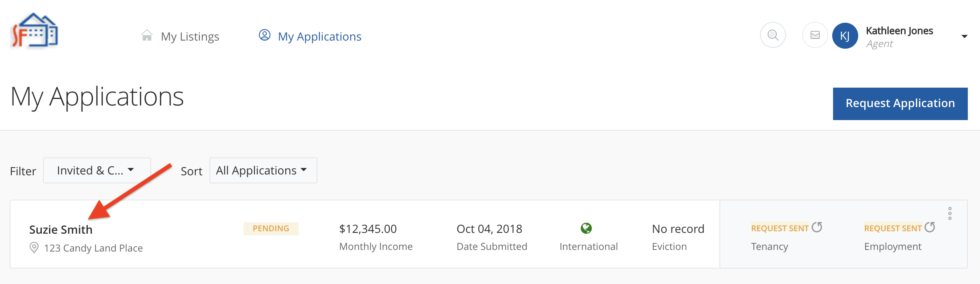
Task: Click the green International globe icon
Action: click(x=586, y=228)
